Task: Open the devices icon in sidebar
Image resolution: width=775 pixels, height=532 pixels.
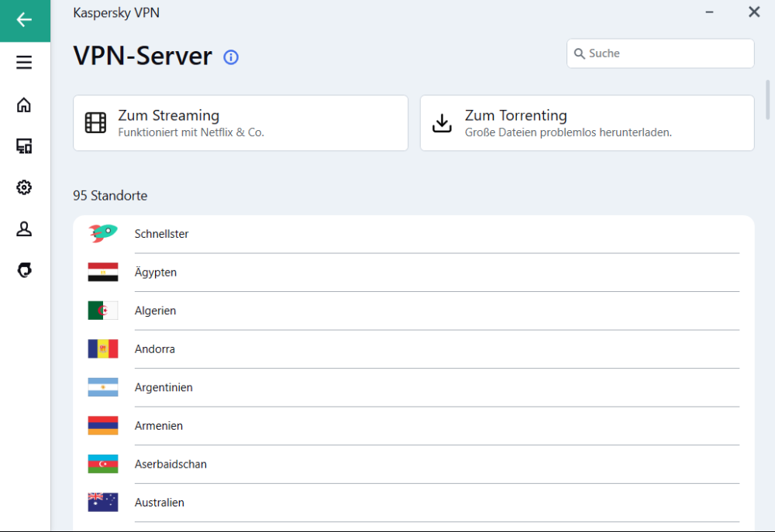Action: click(24, 146)
